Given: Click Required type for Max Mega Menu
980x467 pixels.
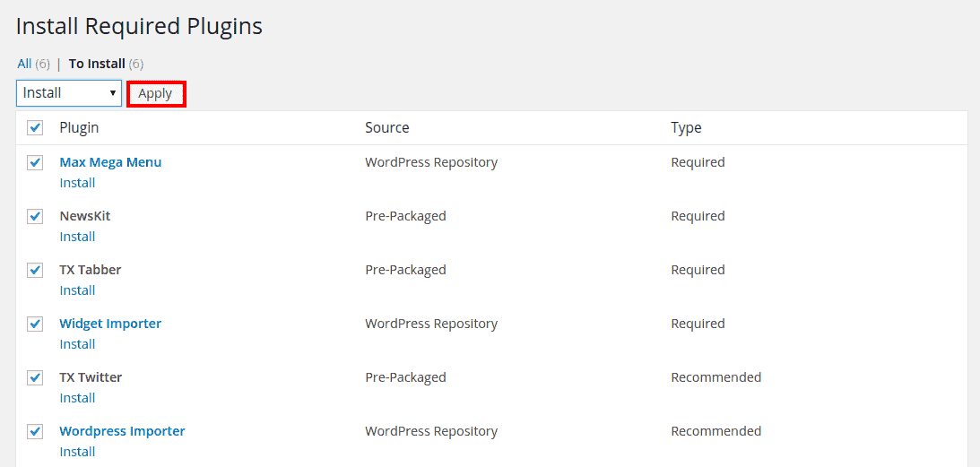Looking at the screenshot, I should (698, 162).
